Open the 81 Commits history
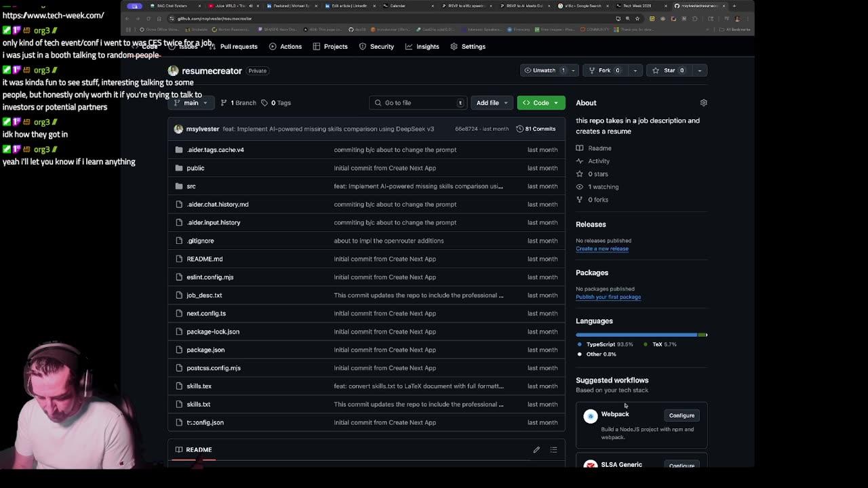The width and height of the screenshot is (868, 488). (x=536, y=129)
